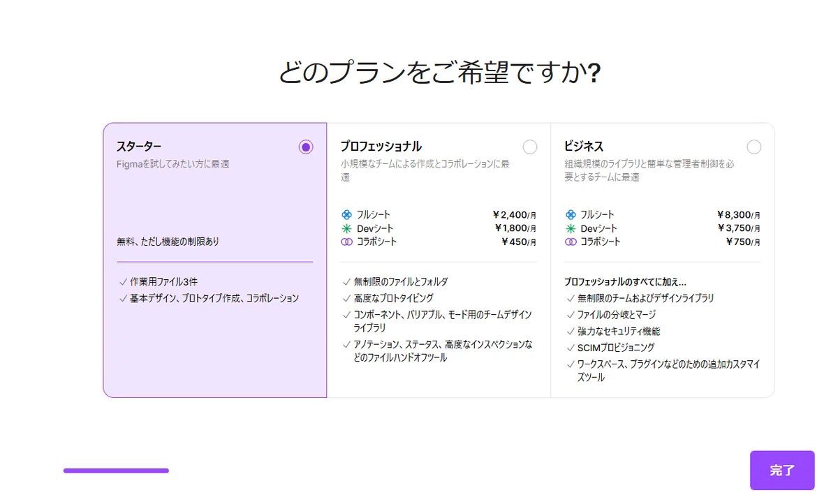Click the Devシート icon in プロフェッショナル plan

[347, 228]
